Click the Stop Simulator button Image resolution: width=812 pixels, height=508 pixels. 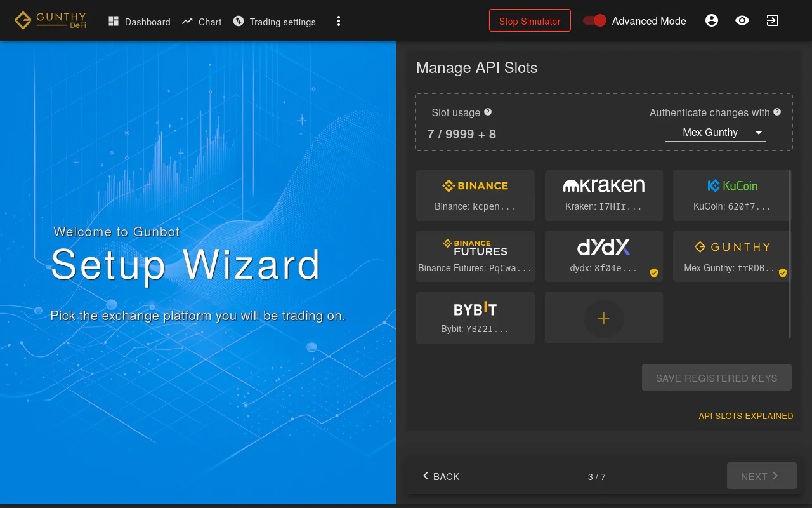530,21
